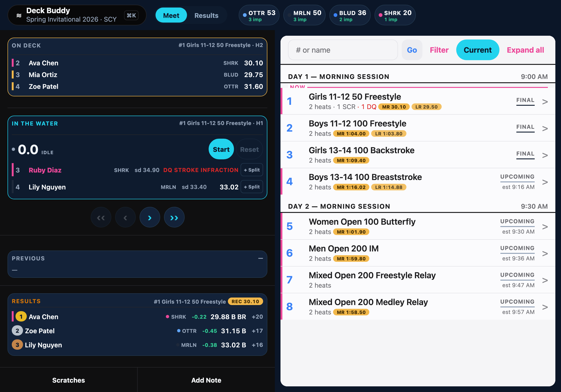Open the SHRK 20 team score chip

coord(395,16)
